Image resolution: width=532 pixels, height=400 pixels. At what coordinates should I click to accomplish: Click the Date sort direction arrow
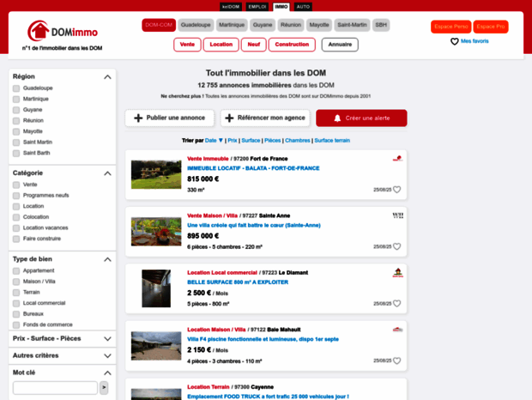(x=221, y=141)
